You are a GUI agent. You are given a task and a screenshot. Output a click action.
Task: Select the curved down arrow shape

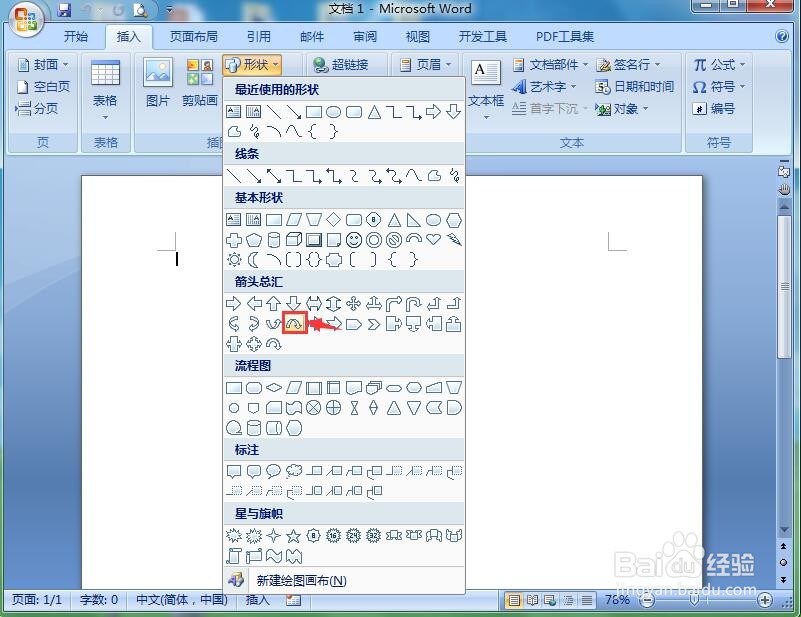coord(294,323)
